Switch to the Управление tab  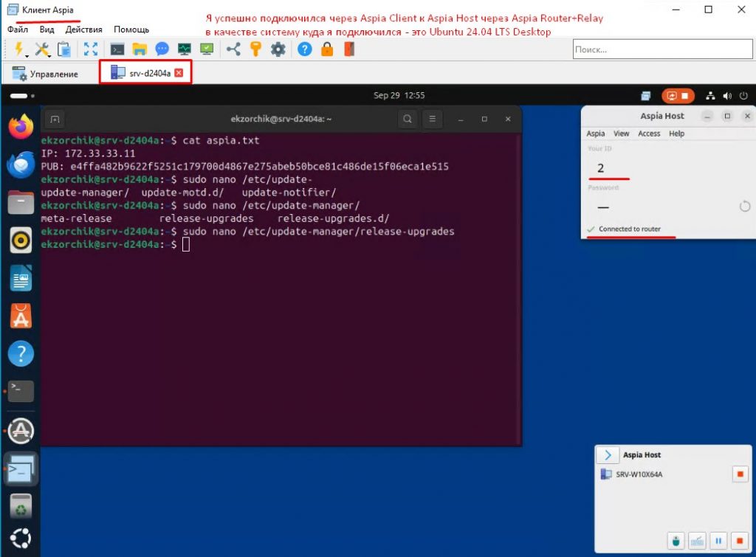click(x=45, y=74)
